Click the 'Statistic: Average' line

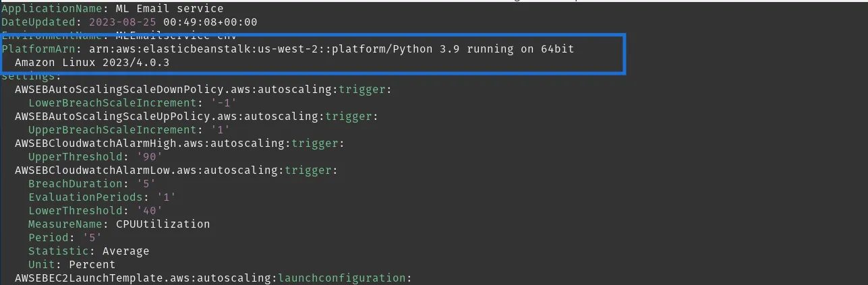click(88, 251)
